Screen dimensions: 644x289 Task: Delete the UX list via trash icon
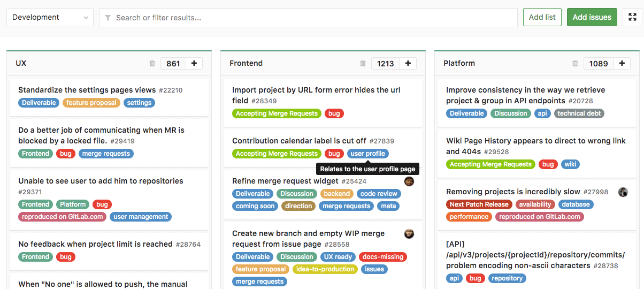pyautogui.click(x=152, y=63)
